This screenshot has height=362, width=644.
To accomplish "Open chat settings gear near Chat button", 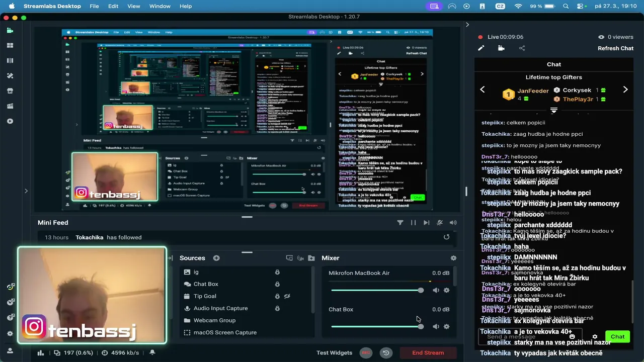I will pos(595,337).
